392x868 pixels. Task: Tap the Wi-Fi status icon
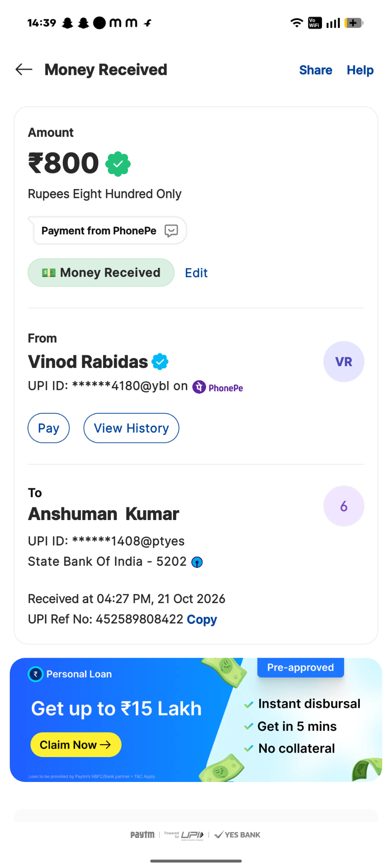[297, 23]
